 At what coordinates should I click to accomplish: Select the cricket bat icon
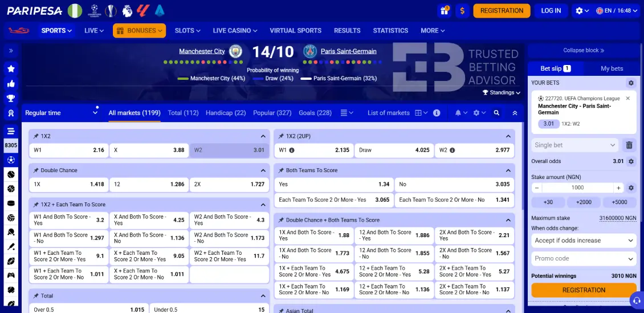[11, 246]
